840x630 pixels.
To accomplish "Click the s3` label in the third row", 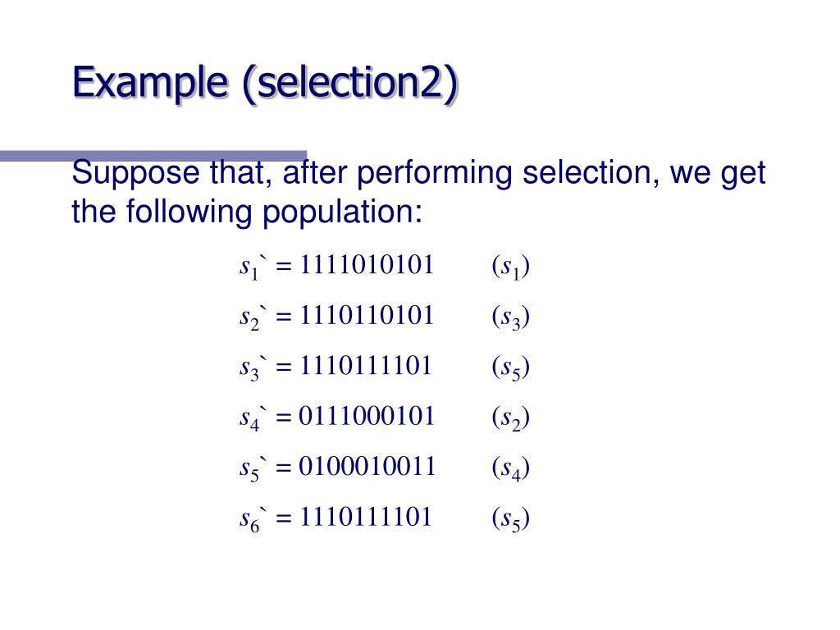I will (253, 367).
